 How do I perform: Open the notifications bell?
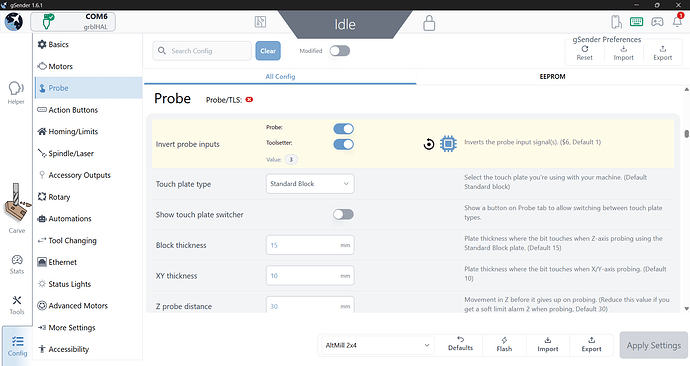678,21
